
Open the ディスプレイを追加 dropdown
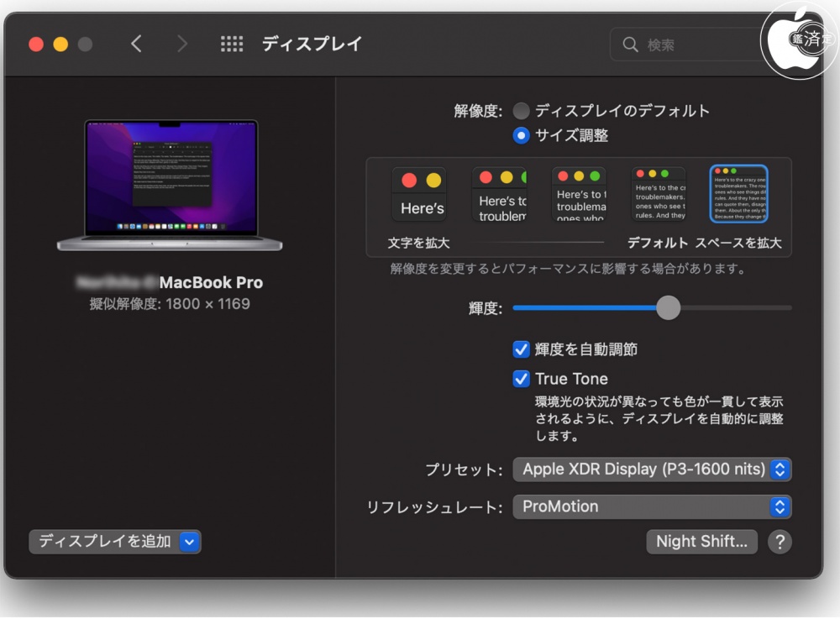pyautogui.click(x=115, y=542)
